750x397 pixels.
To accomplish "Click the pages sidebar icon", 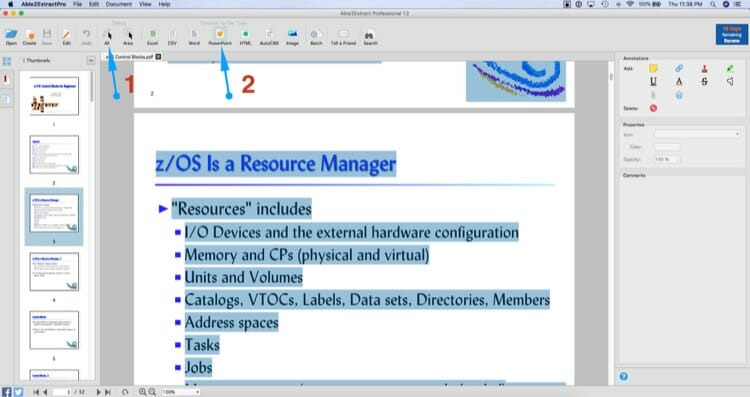I will pos(7,99).
